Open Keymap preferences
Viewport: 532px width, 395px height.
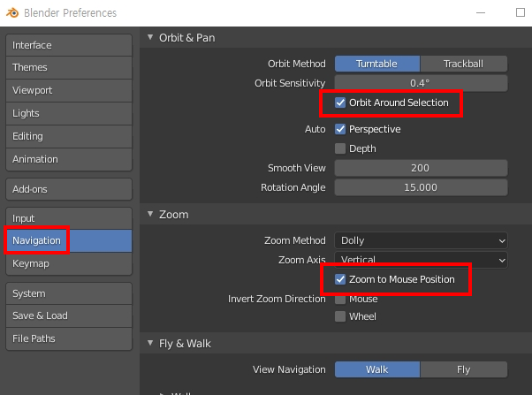(x=69, y=263)
